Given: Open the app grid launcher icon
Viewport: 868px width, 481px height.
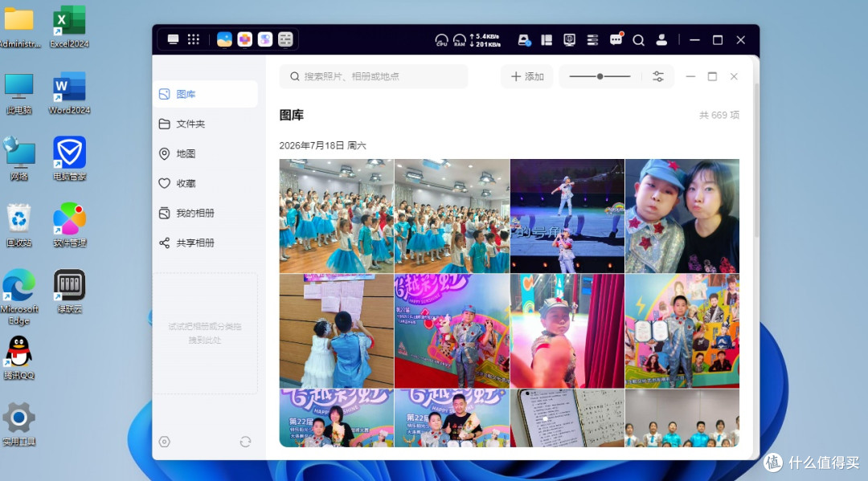Looking at the screenshot, I should click(193, 39).
